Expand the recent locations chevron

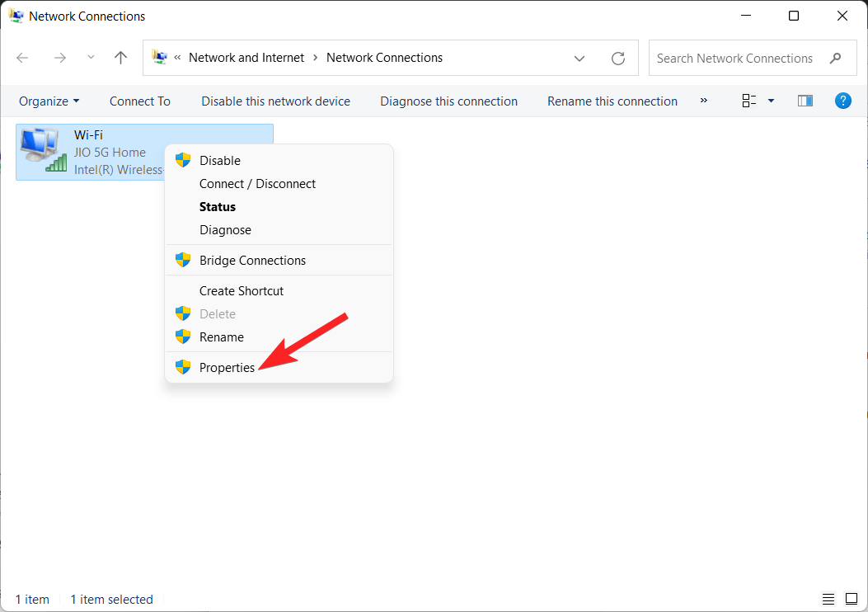[x=91, y=58]
